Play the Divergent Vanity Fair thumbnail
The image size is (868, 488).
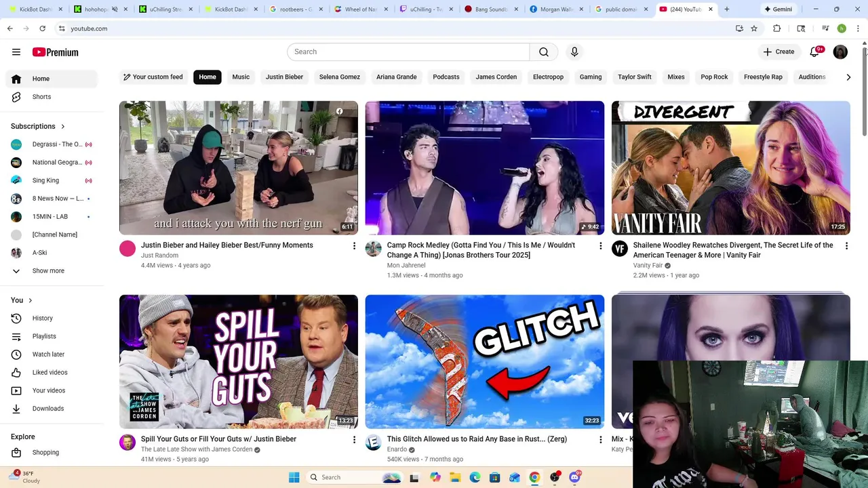(x=731, y=168)
